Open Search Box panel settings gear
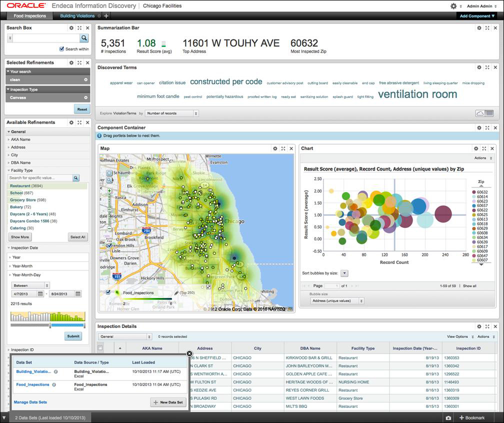504x423 pixels. tap(71, 28)
